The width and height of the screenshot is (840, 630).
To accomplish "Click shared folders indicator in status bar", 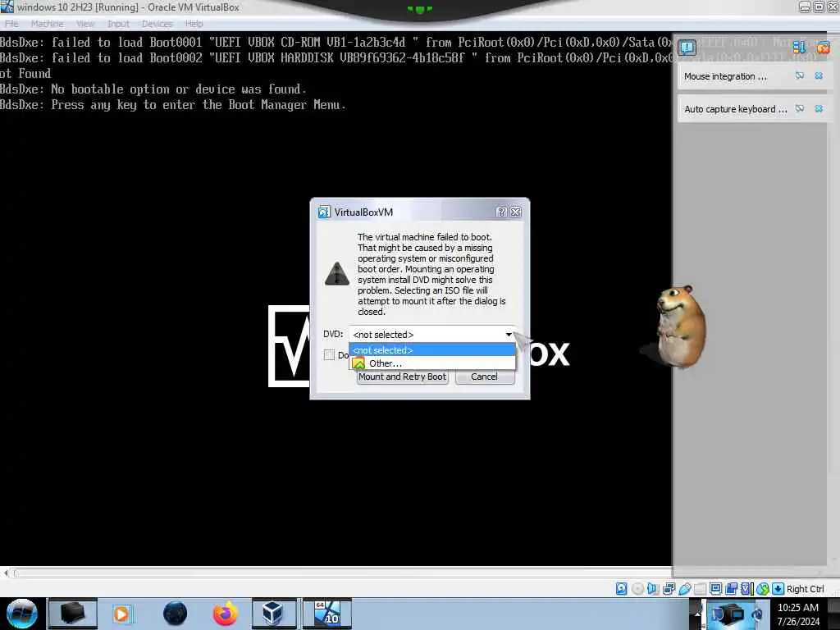I will pyautogui.click(x=700, y=589).
